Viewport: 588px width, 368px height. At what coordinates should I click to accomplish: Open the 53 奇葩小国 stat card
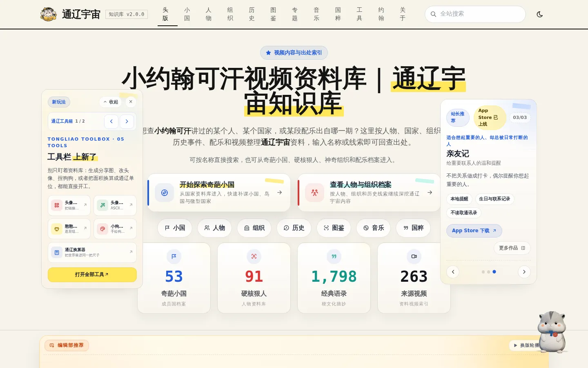coord(174,278)
